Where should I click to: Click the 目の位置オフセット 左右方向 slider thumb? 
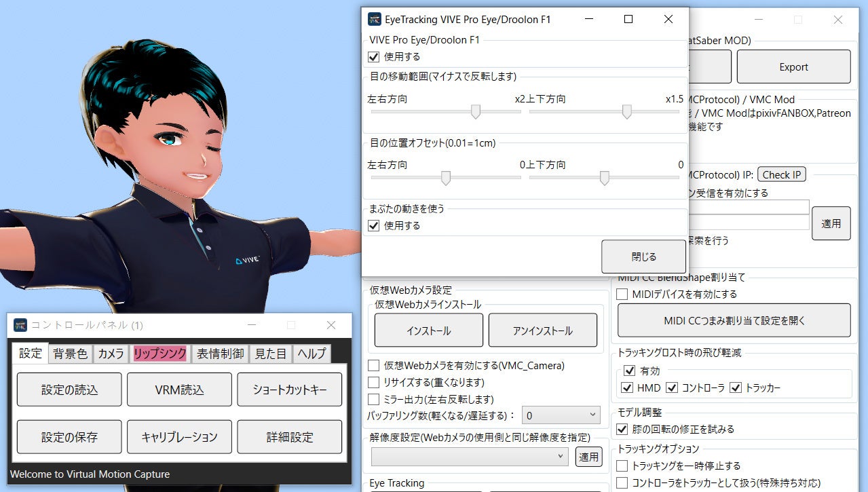click(x=446, y=178)
